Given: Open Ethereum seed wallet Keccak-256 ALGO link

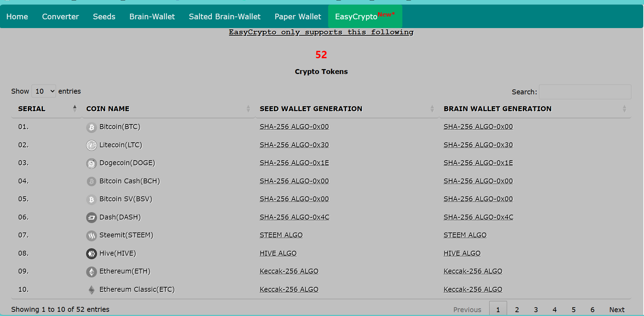Looking at the screenshot, I should pos(289,271).
